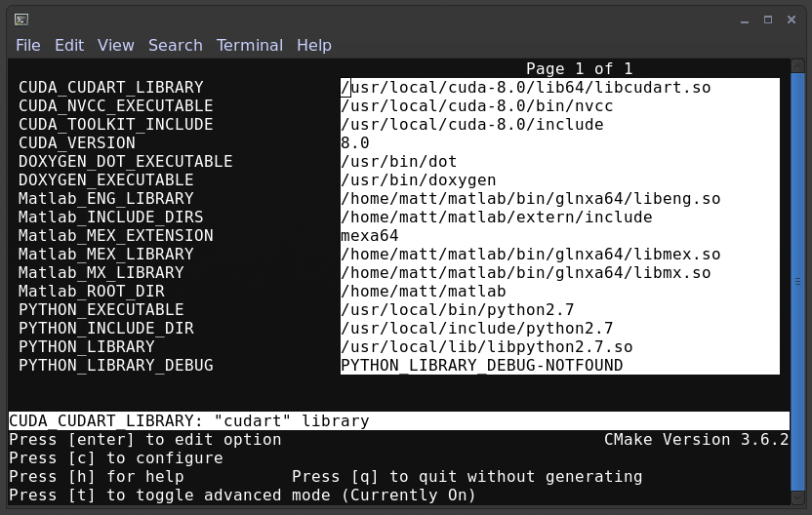Image resolution: width=812 pixels, height=515 pixels.
Task: Open the Terminal menu
Action: (x=250, y=46)
